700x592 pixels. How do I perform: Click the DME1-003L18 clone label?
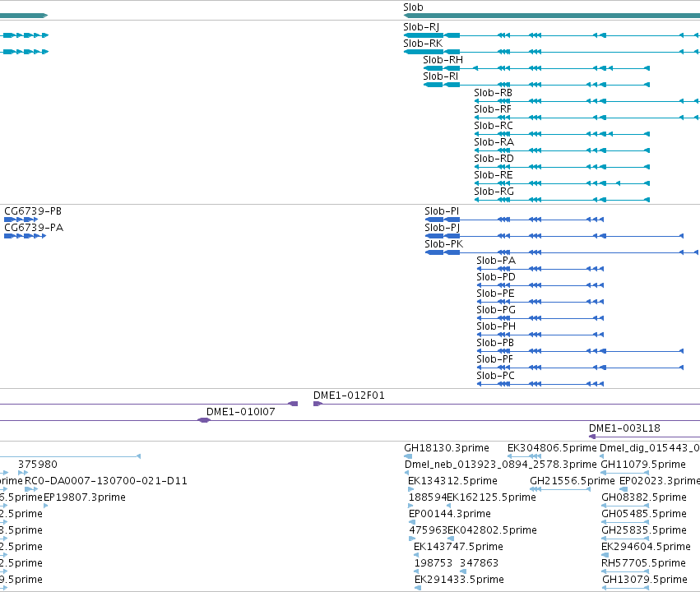(624, 428)
